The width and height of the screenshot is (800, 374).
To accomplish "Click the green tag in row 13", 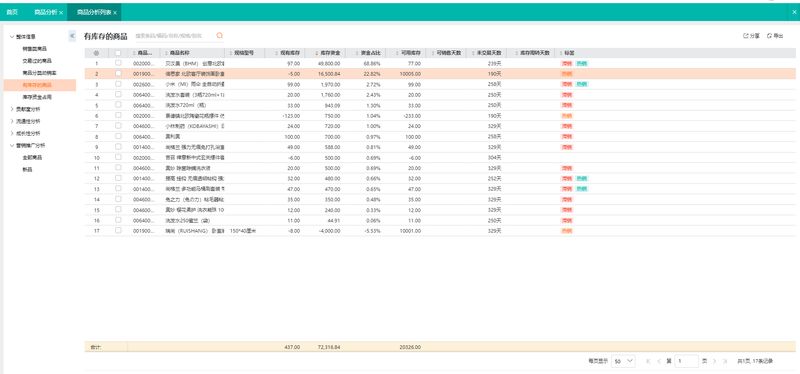I will pos(582,189).
